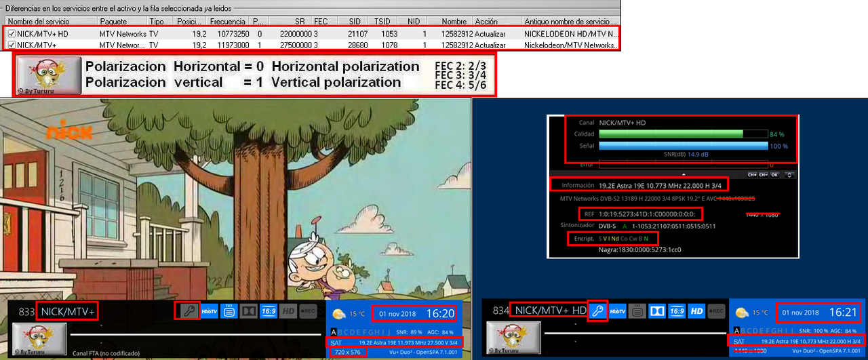Screen dimensions: 868x360
Task: Select the SID cell 28680
Action: pyautogui.click(x=357, y=45)
